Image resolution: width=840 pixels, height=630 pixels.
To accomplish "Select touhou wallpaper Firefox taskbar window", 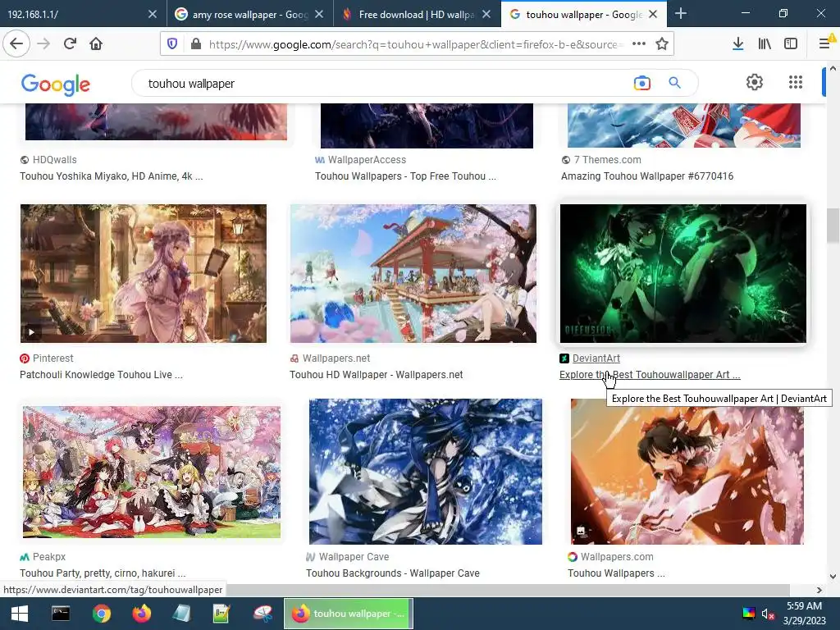I will [x=348, y=614].
